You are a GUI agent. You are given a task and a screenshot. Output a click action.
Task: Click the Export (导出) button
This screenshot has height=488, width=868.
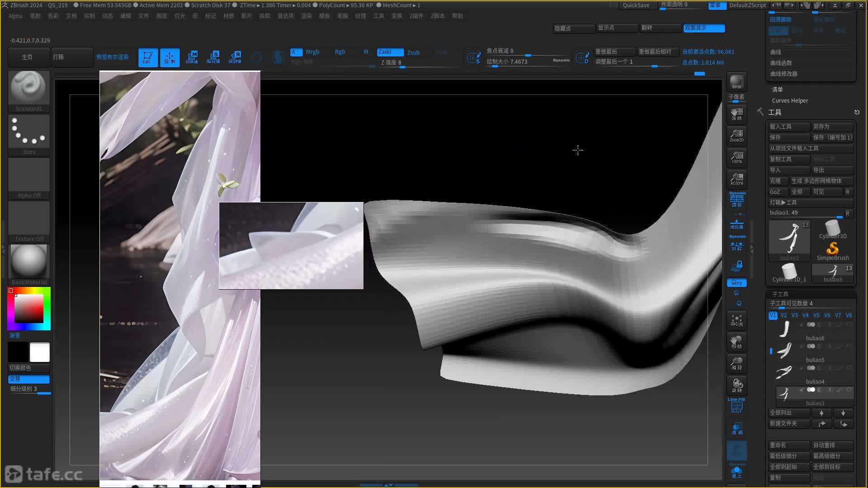832,170
